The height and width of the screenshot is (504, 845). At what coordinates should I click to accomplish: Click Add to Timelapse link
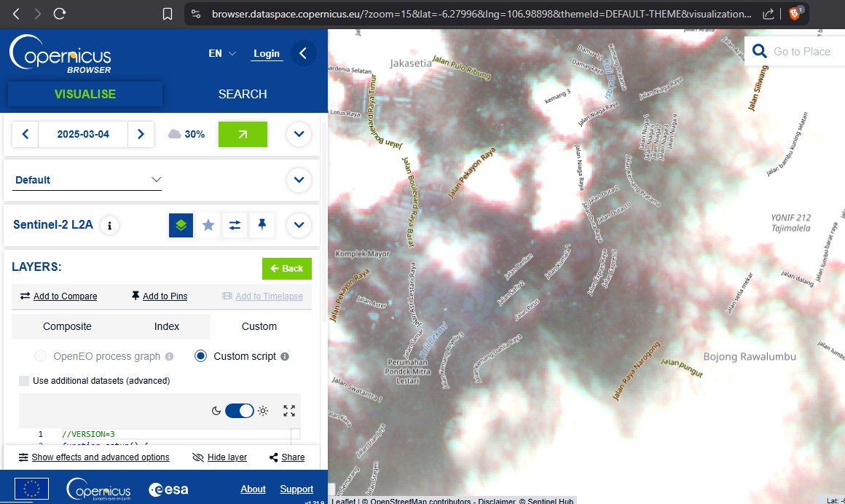coord(263,296)
